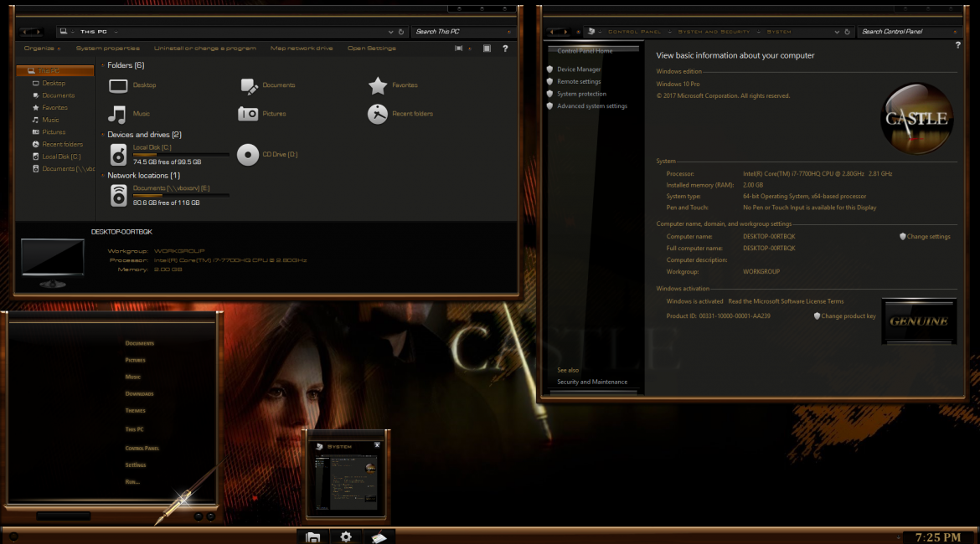Viewport: 980px width, 544px height.
Task: Click Open Settings in the toolbar
Action: coord(371,48)
